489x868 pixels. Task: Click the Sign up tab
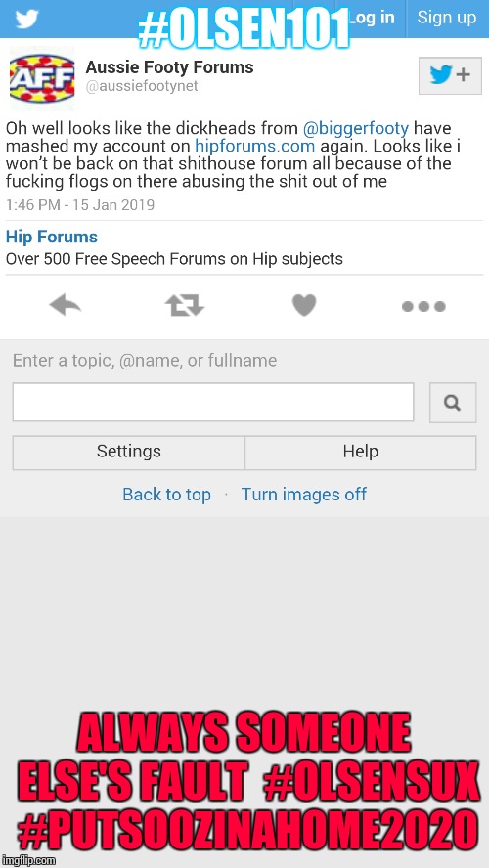point(447,19)
